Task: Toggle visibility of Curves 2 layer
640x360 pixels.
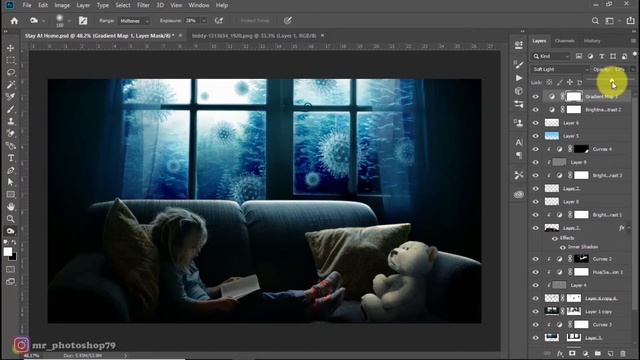Action: (536, 259)
